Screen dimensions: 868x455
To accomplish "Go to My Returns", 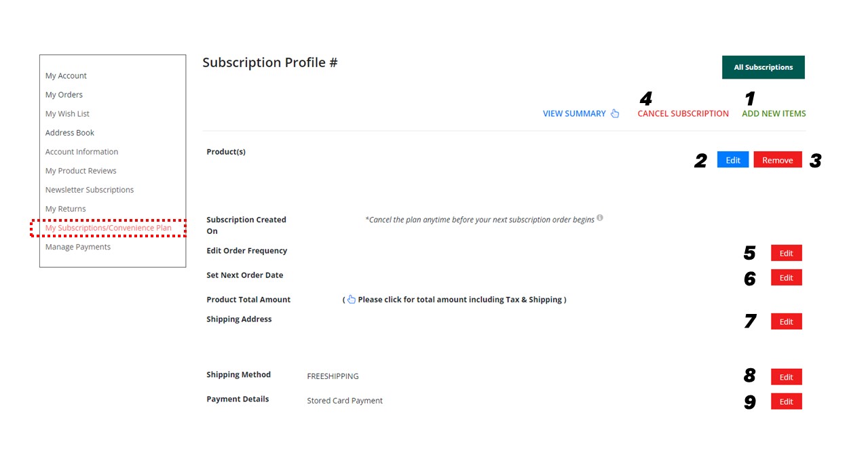I will coord(66,209).
